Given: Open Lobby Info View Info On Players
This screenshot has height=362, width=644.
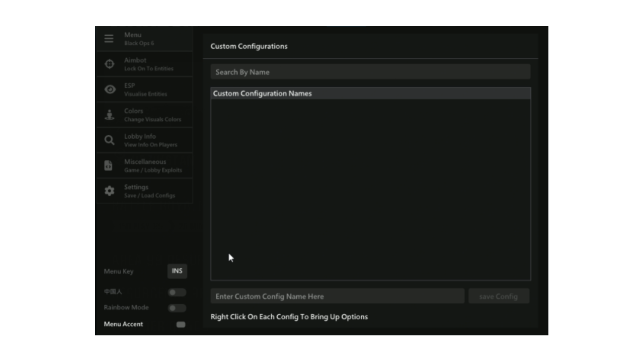Looking at the screenshot, I should tap(144, 140).
